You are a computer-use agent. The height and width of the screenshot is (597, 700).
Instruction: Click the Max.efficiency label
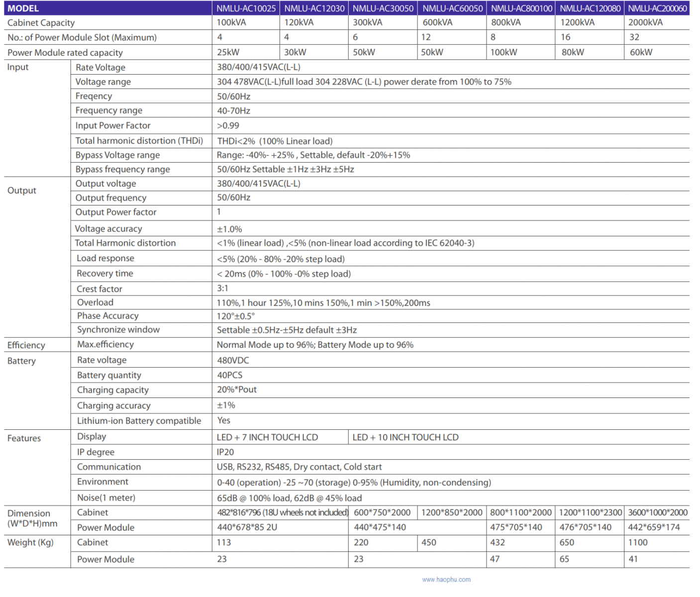tap(105, 345)
